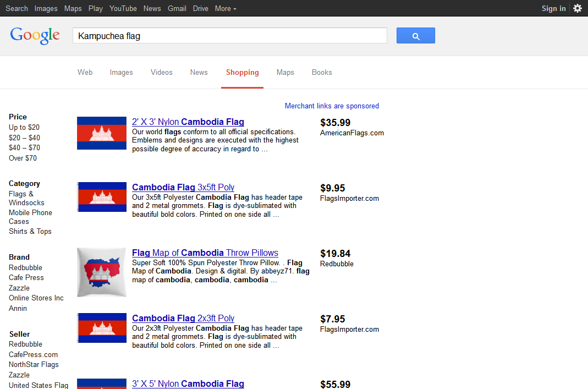The height and width of the screenshot is (389, 588).
Task: Filter by CafePress.com seller
Action: 34,354
